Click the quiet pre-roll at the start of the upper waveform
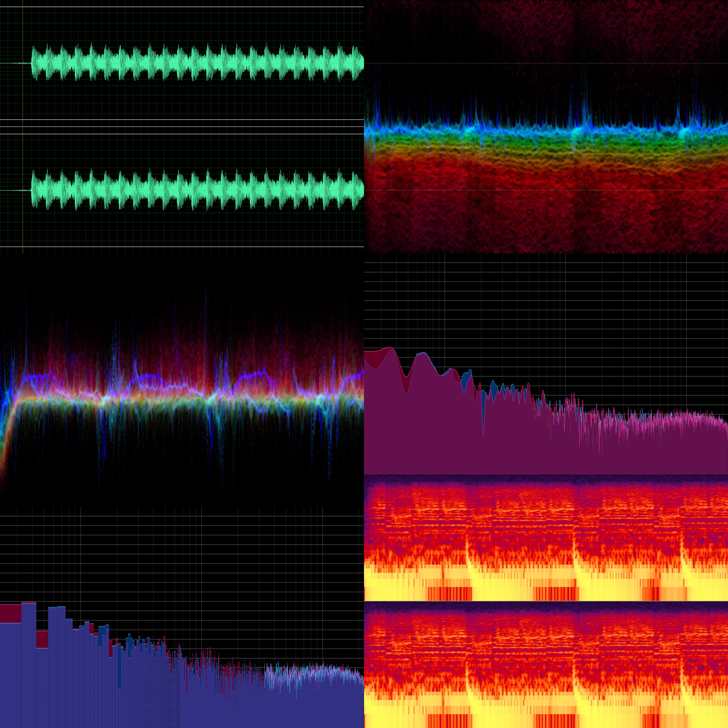 (x=15, y=63)
